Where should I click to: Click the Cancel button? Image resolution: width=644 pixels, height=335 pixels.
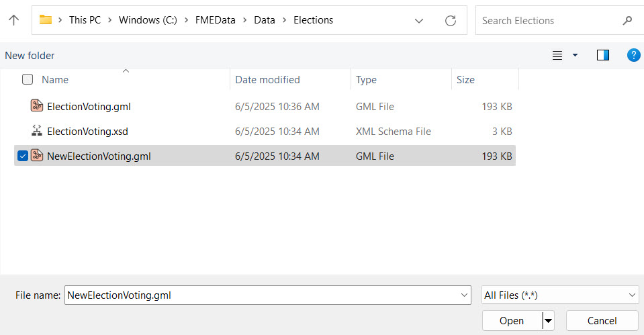601,321
